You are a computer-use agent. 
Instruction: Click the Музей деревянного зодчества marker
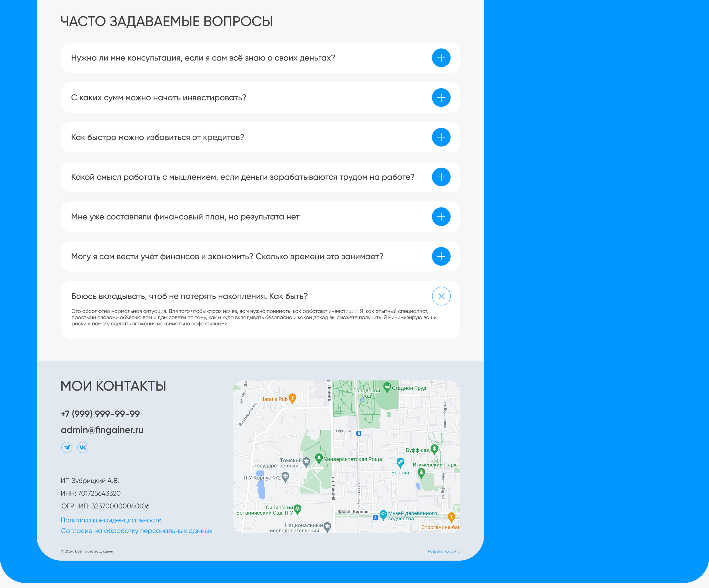(383, 515)
